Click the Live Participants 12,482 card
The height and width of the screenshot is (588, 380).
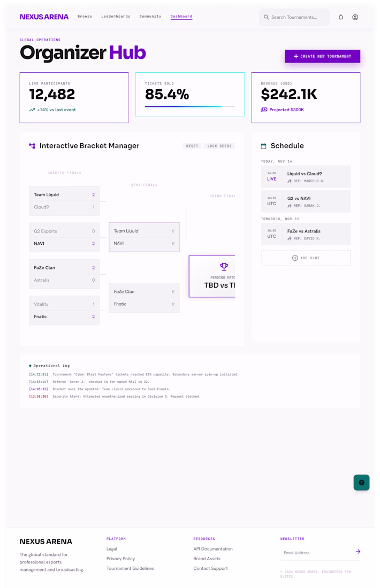(x=74, y=97)
